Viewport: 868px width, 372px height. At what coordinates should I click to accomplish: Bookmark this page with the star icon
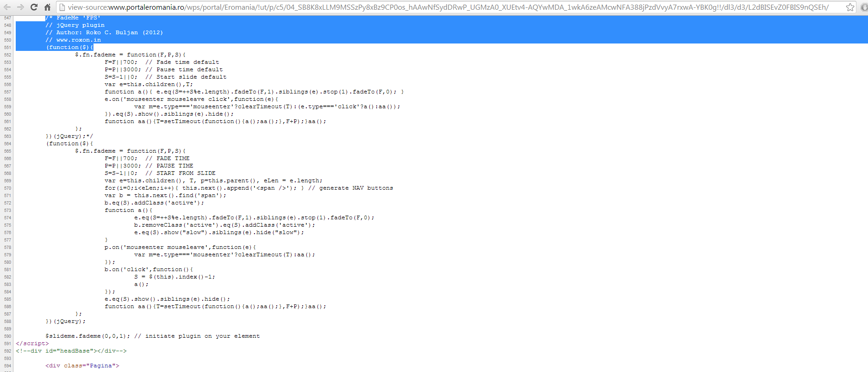tap(850, 7)
